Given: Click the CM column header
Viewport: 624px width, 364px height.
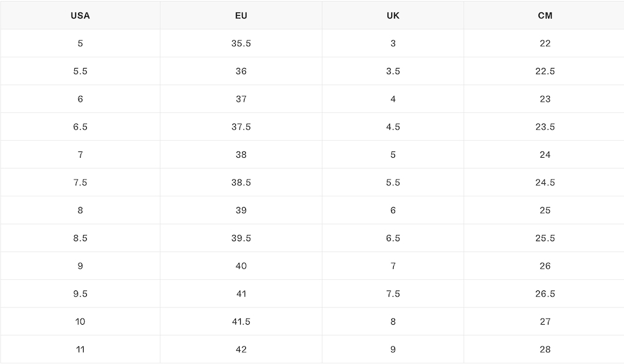Looking at the screenshot, I should click(545, 16).
